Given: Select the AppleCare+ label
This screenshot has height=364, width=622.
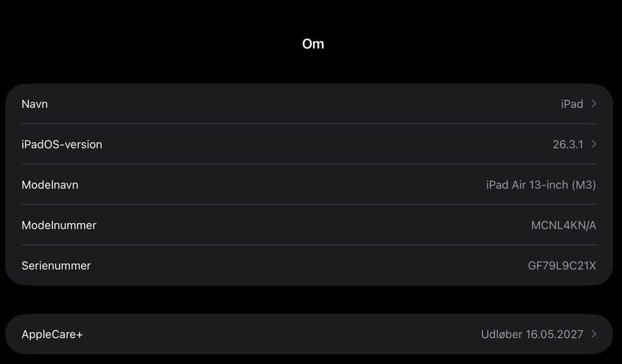Looking at the screenshot, I should [52, 334].
